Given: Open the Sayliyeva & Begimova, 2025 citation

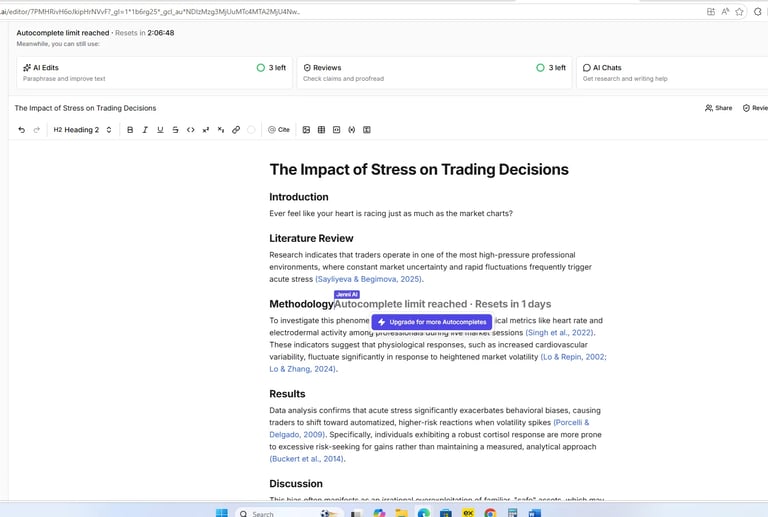Looking at the screenshot, I should (369, 279).
